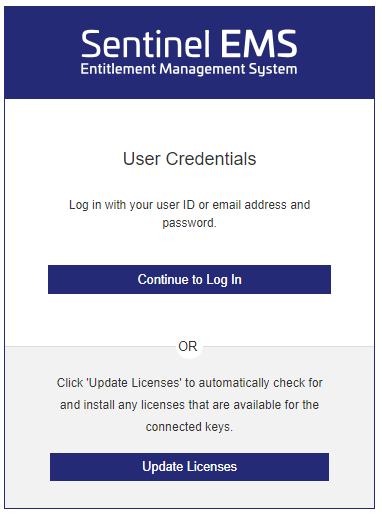Click the Continue to Log In button
The image size is (382, 516).
tap(189, 279)
